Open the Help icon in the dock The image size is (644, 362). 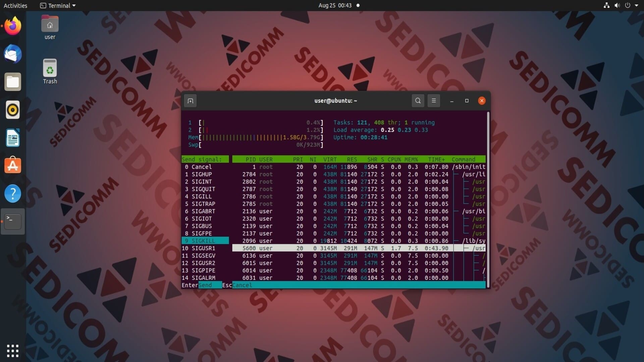[13, 193]
